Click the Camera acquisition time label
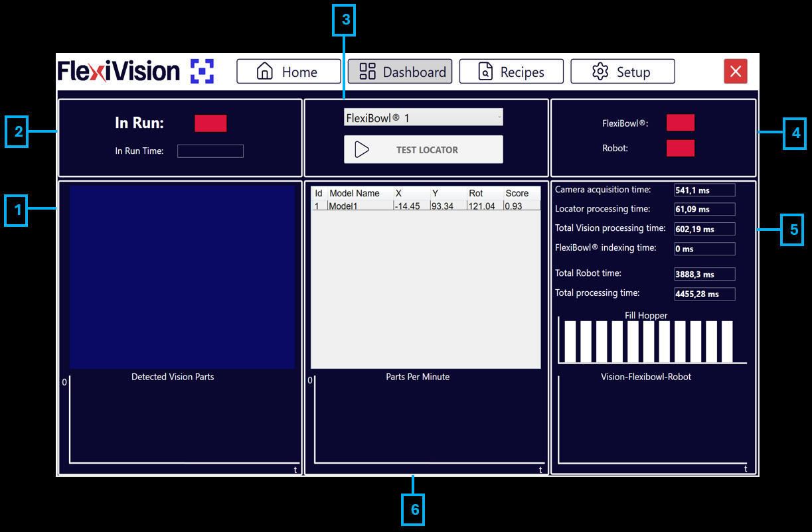Screen dimensions: 812x532 (603, 190)
